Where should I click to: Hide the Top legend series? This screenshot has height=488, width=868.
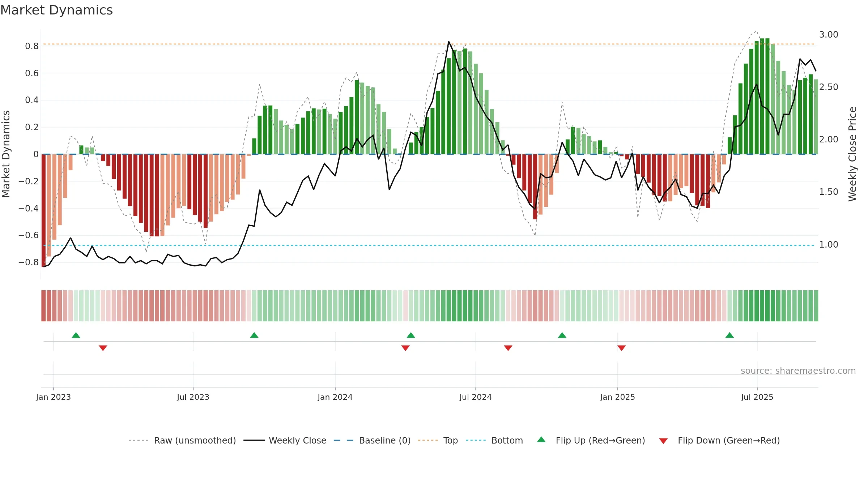point(438,440)
